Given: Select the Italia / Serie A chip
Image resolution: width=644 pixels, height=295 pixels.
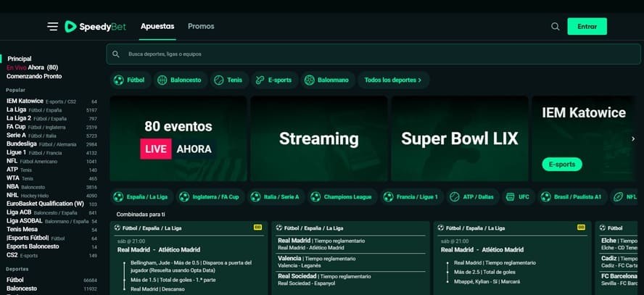Looking at the screenshot, I should [276, 197].
